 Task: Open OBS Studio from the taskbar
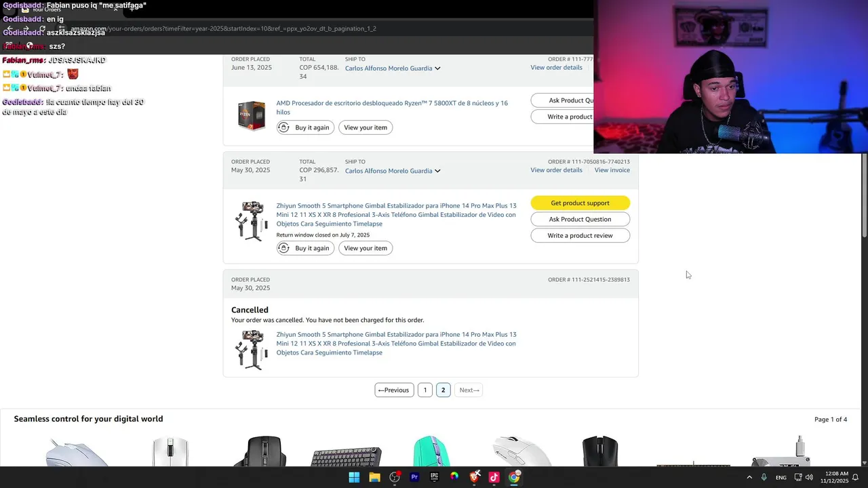395,477
